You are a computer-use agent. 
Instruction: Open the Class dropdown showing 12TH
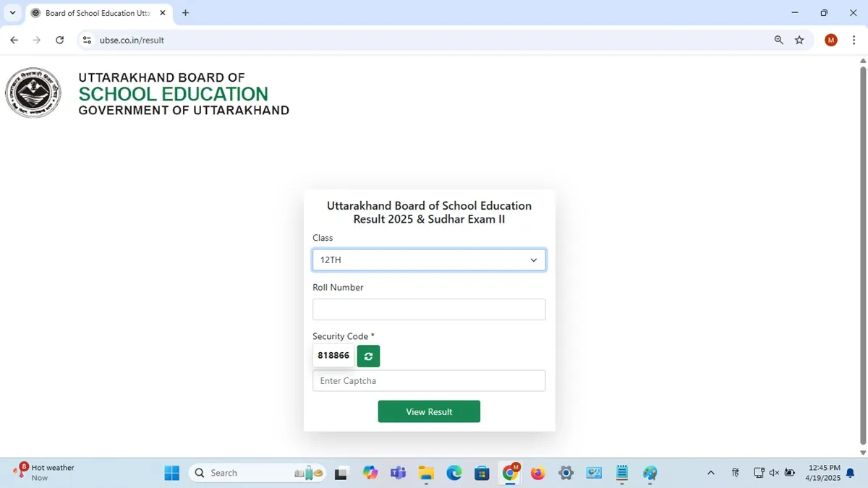(429, 260)
